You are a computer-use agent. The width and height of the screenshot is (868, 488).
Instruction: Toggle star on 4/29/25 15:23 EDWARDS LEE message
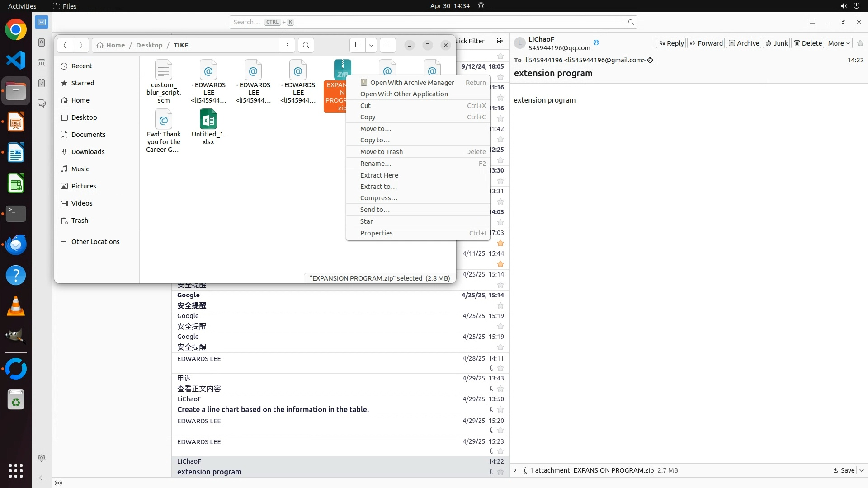(x=500, y=451)
